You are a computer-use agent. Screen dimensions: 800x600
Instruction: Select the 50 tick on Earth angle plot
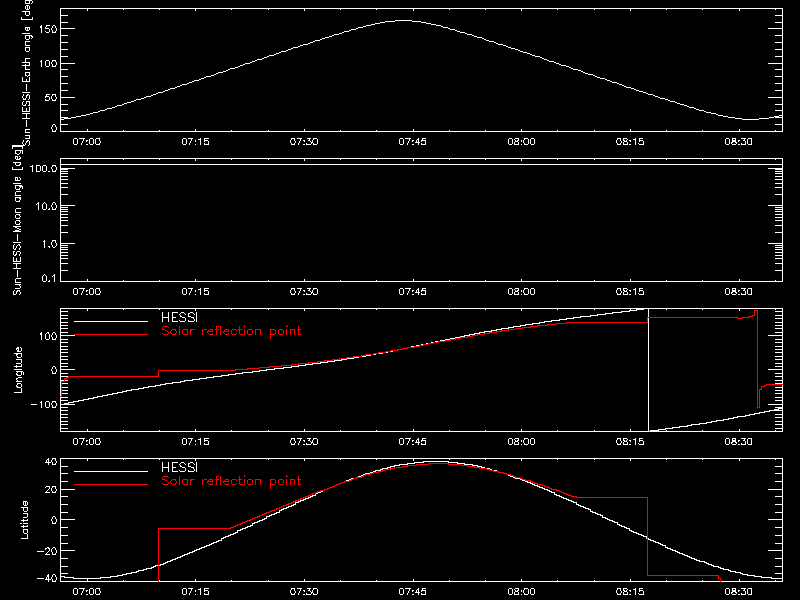51,97
